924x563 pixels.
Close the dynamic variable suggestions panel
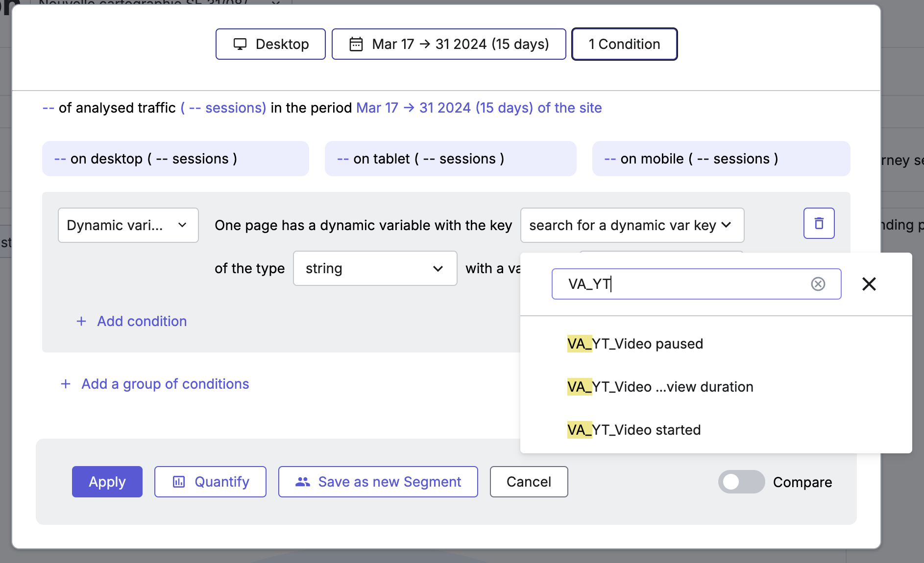click(x=869, y=284)
